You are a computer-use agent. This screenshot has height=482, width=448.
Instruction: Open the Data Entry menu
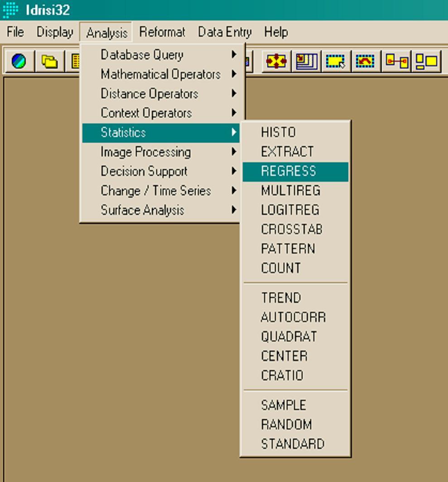coord(225,32)
